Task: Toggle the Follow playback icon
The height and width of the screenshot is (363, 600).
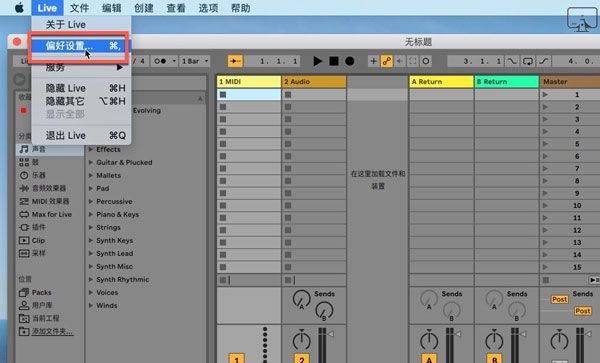Action: tap(235, 61)
